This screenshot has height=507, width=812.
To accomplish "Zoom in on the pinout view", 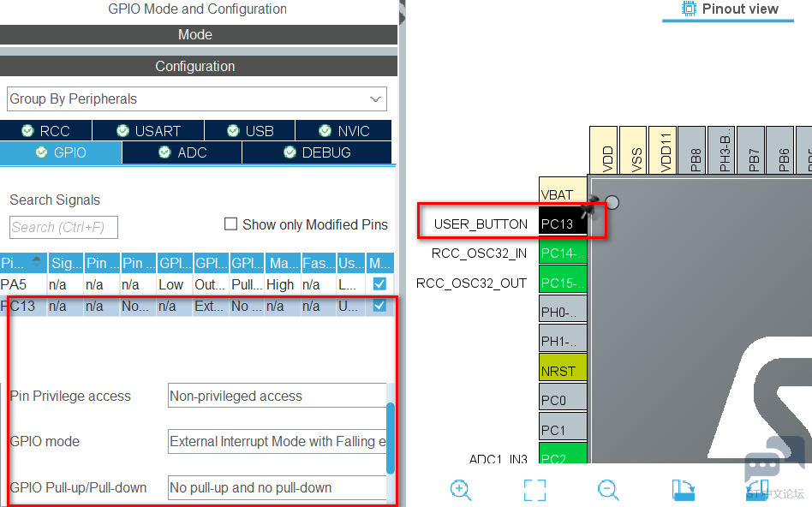I will click(x=460, y=489).
